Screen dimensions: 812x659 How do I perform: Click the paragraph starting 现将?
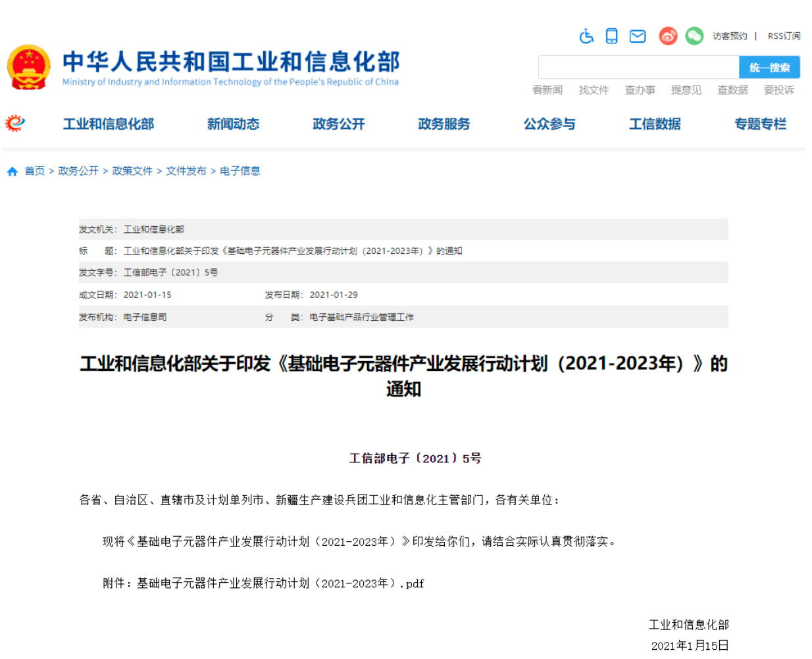click(359, 542)
